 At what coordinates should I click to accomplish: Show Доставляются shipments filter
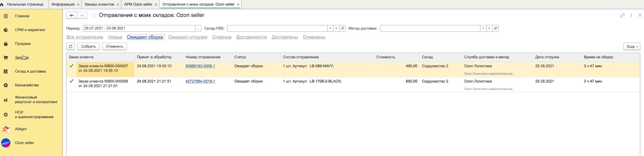(252, 37)
